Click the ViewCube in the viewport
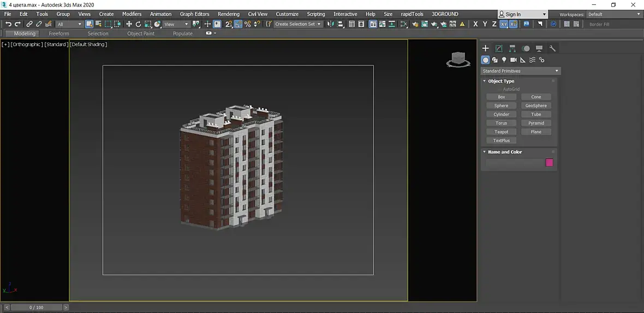The height and width of the screenshot is (313, 644). click(458, 59)
